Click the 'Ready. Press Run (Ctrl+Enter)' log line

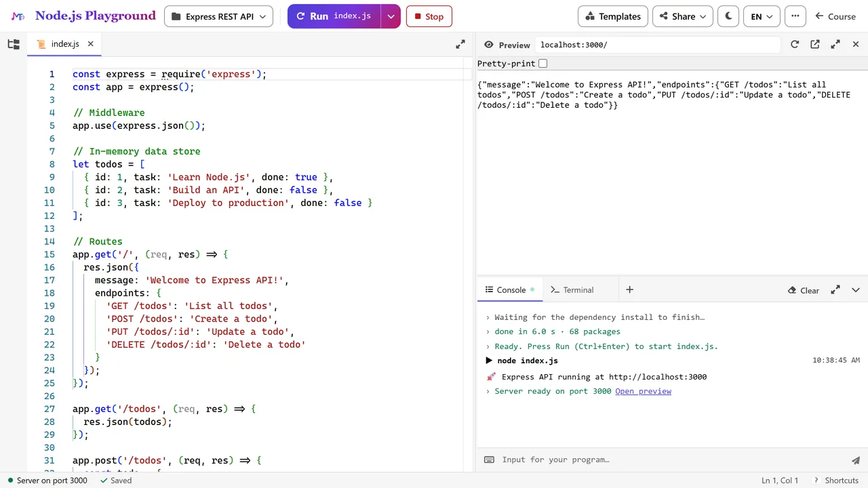606,346
